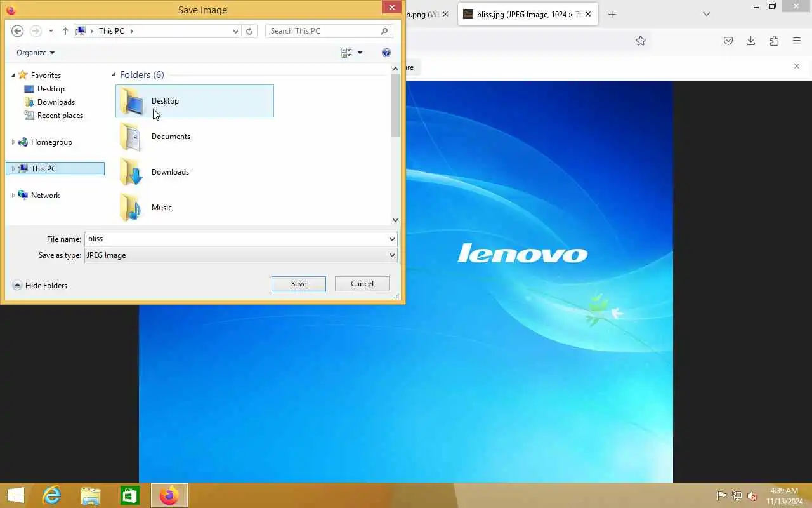Open Windows Store from taskbar
812x508 pixels.
coord(130,495)
